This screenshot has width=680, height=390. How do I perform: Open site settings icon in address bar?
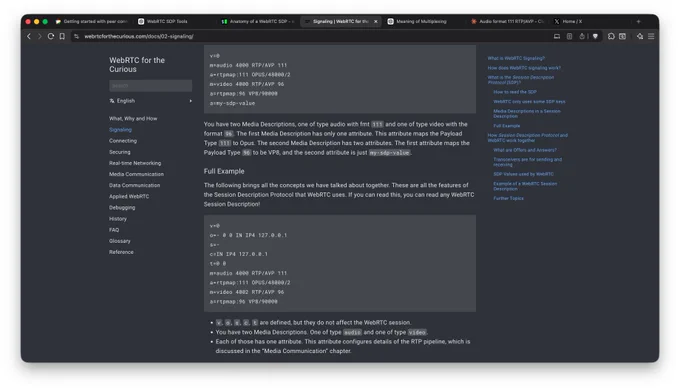click(x=76, y=36)
